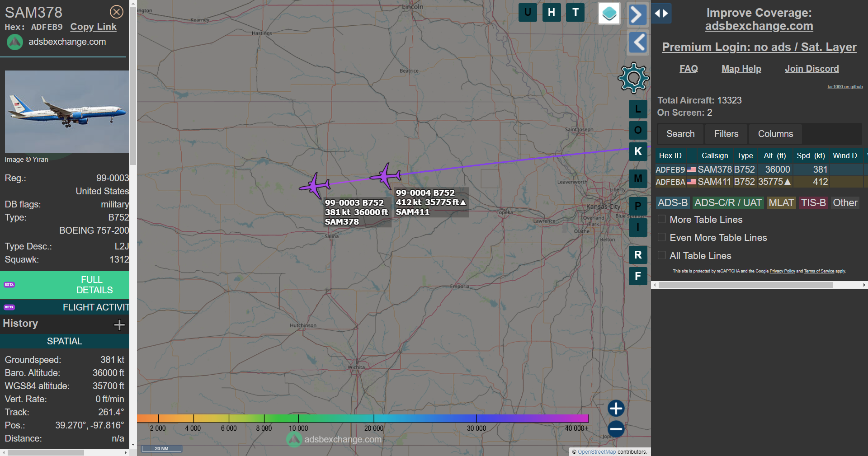Toggle the MLAT source filter

[781, 203]
